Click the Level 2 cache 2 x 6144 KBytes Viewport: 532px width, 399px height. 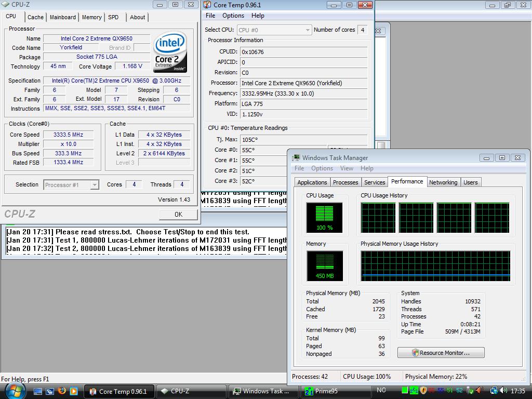(x=164, y=153)
